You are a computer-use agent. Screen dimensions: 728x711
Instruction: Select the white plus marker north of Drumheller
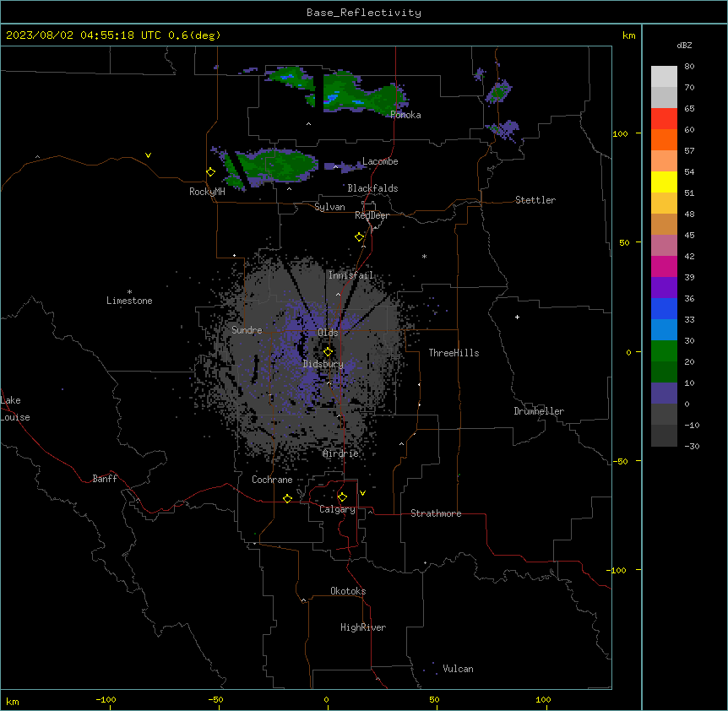(x=517, y=317)
